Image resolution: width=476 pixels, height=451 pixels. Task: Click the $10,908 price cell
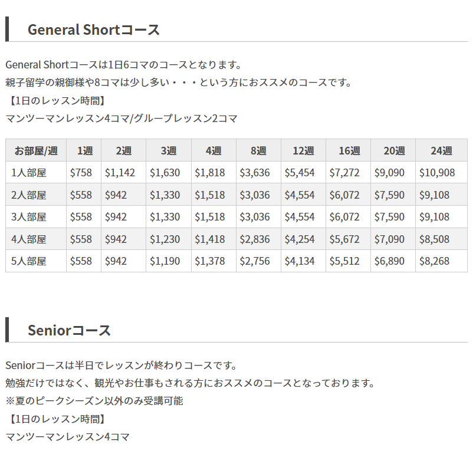pyautogui.click(x=437, y=173)
